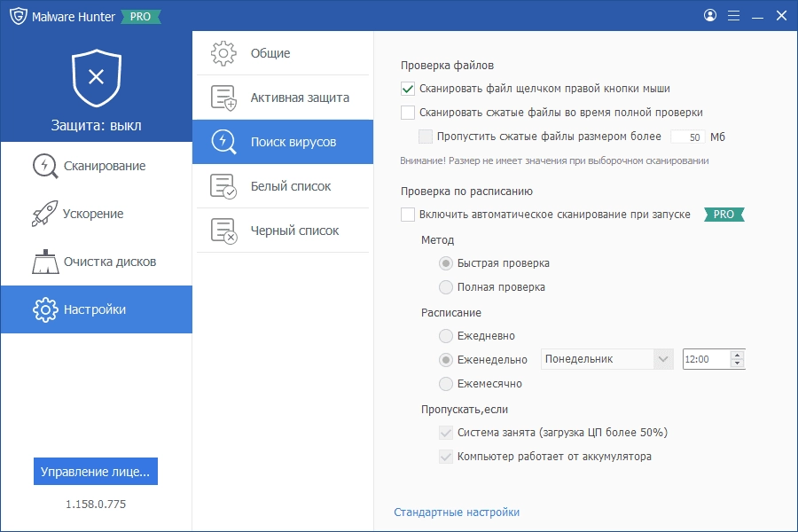Image resolution: width=798 pixels, height=532 pixels.
Task: Click the Ускорение rocket icon
Action: point(45,214)
